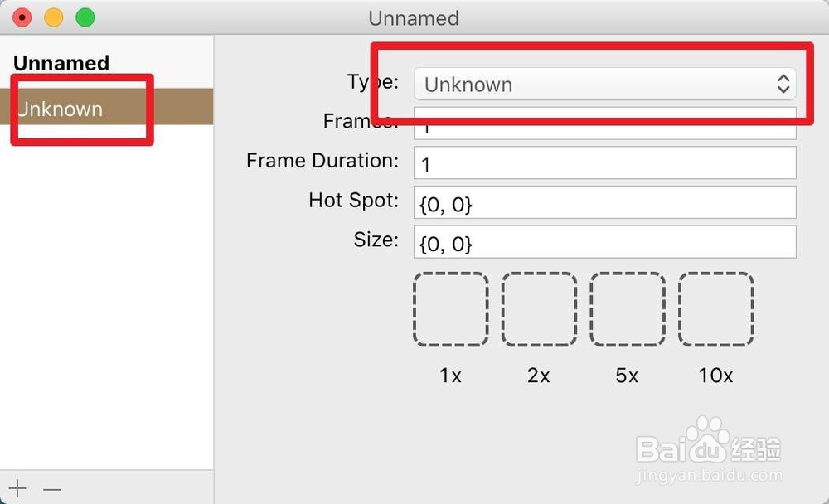Image resolution: width=829 pixels, height=504 pixels.
Task: Zoom window with green button
Action: (85, 17)
